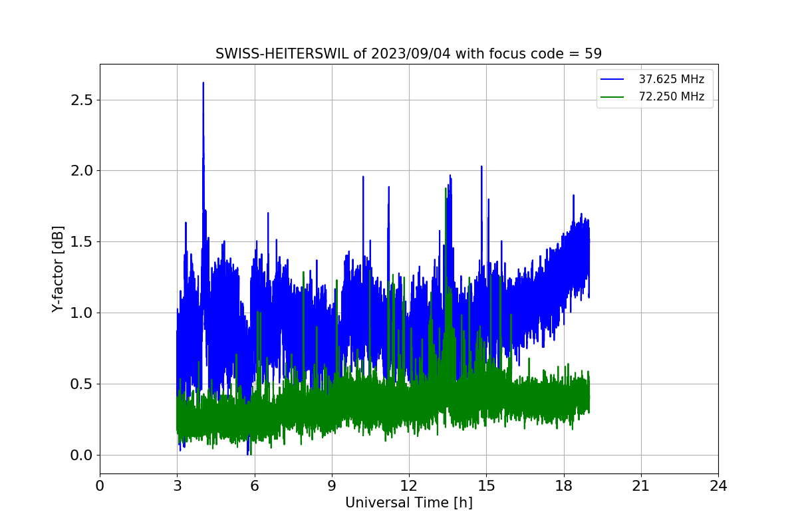Click the x-axis tick label 6
Viewport: 798px width, 532px height.
(255, 486)
